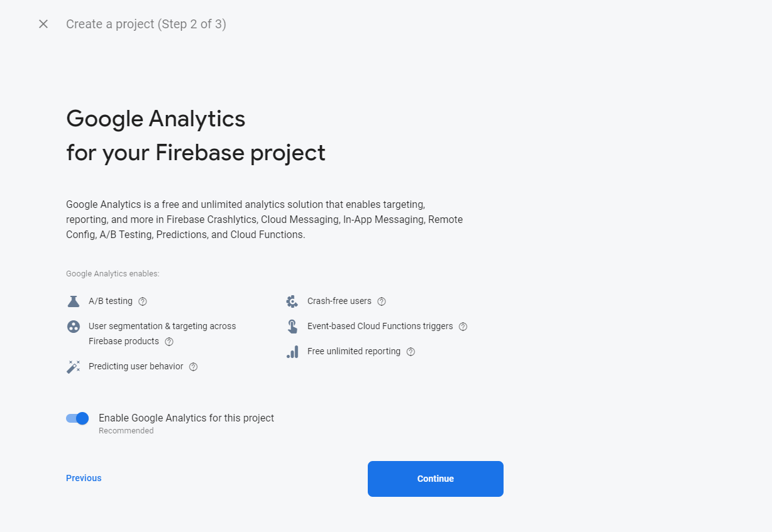
Task: Click the 'Recommended' caption under the toggle
Action: click(126, 431)
